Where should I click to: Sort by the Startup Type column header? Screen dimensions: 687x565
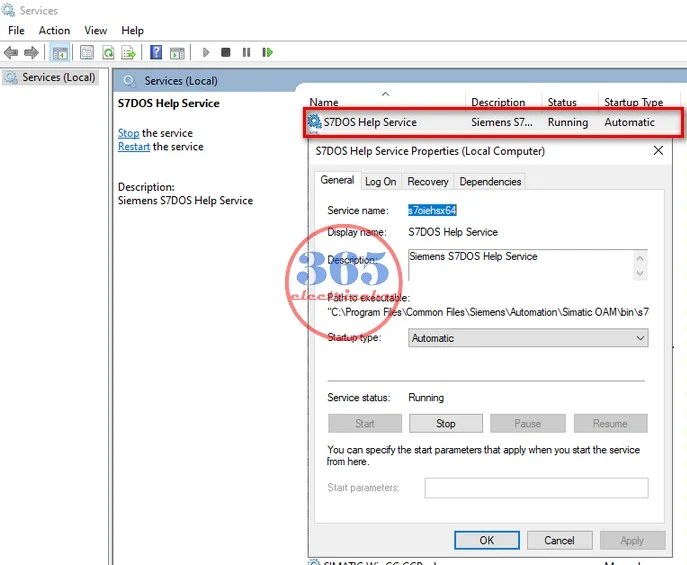(634, 102)
